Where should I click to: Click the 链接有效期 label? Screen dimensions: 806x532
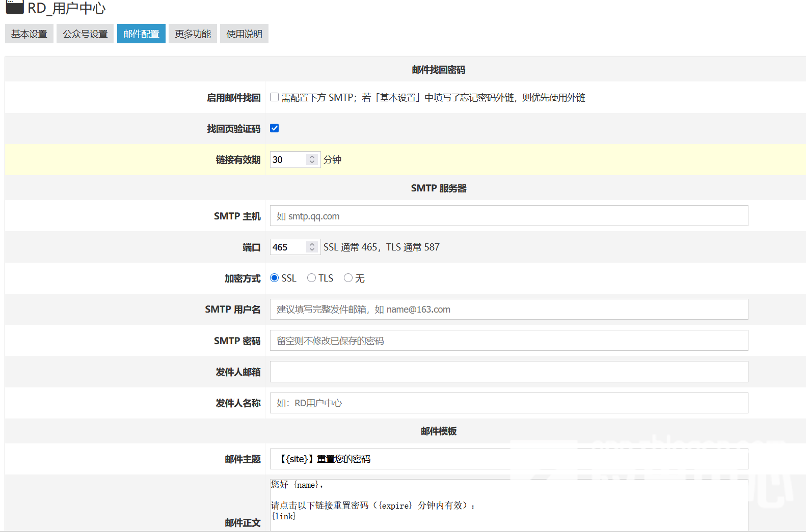coord(238,160)
